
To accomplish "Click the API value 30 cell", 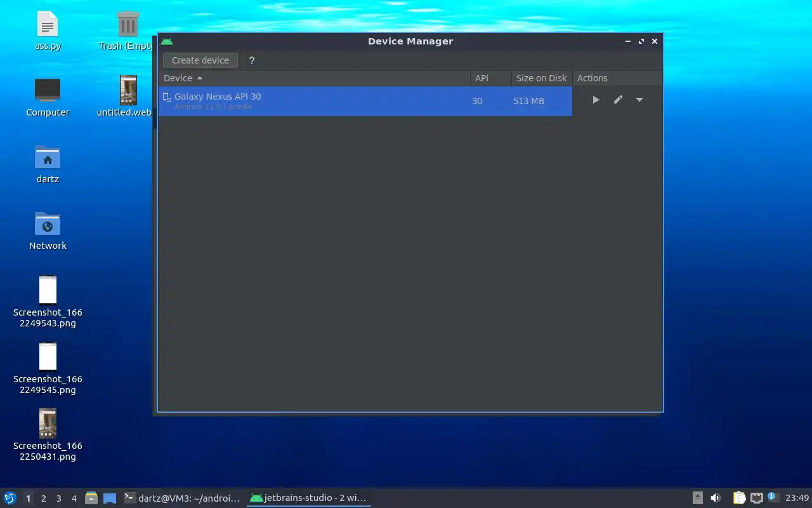I will (x=477, y=101).
